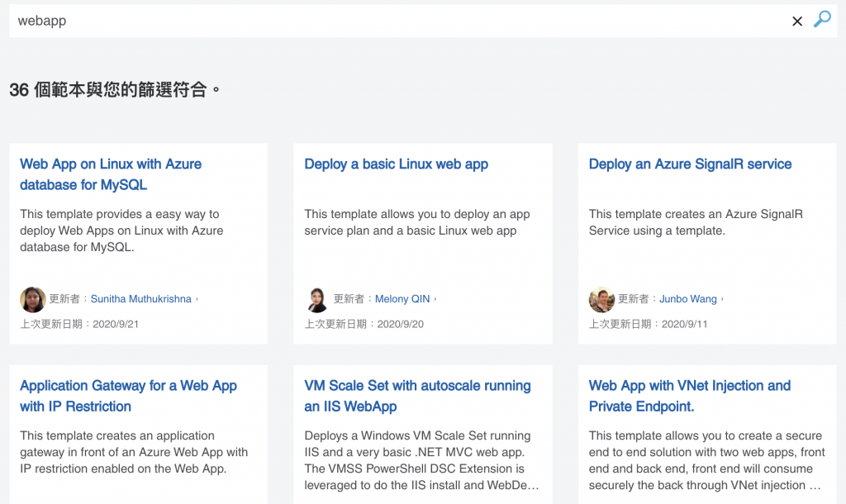This screenshot has height=504, width=846.
Task: Click the small arrow after Melony QIN
Action: pos(435,299)
